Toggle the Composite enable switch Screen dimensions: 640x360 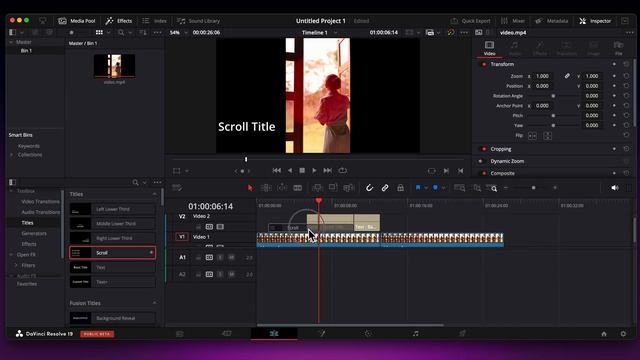pos(484,173)
